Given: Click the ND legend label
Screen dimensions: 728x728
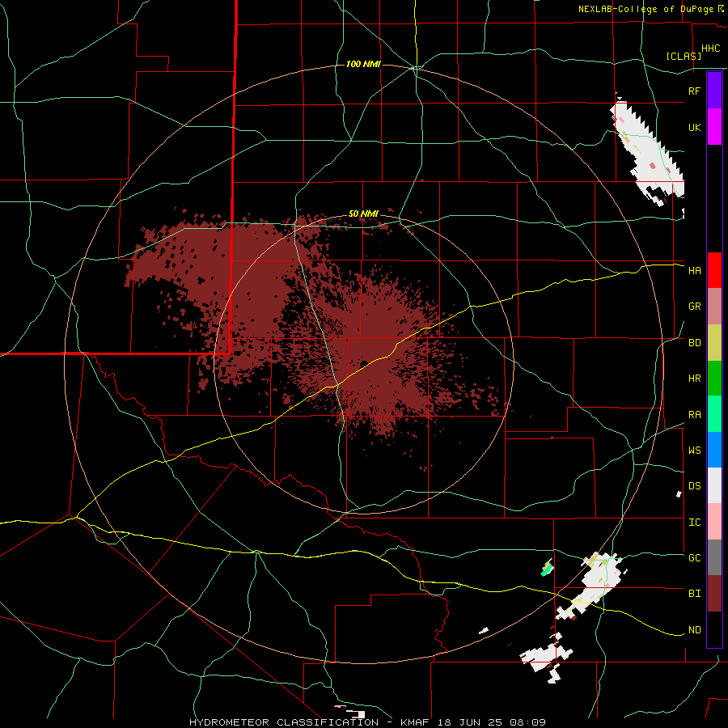Looking at the screenshot, I should pos(694,630).
